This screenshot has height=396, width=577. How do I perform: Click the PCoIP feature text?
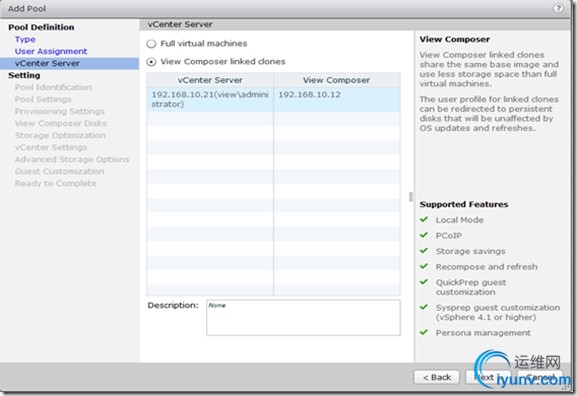[449, 236]
